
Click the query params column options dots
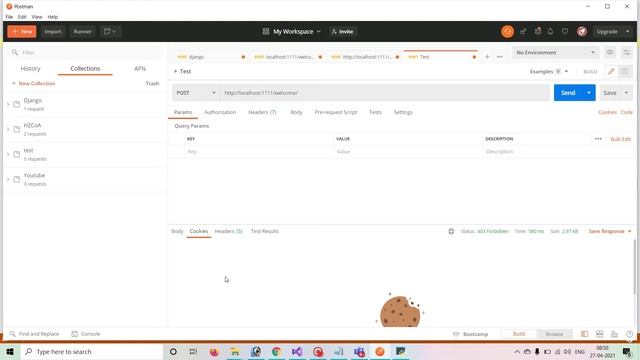(598, 139)
